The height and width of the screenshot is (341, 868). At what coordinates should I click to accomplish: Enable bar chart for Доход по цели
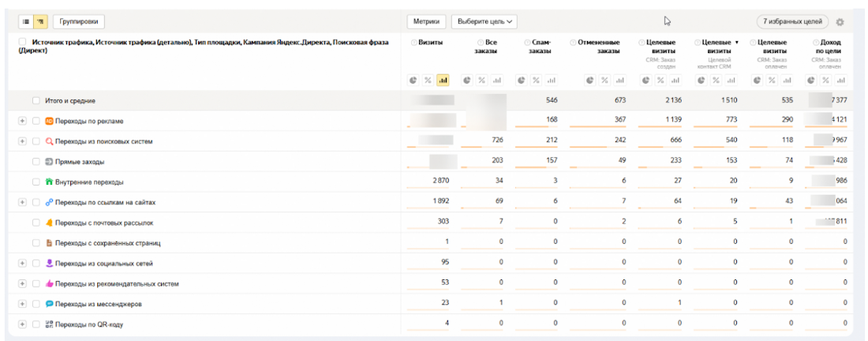click(840, 80)
